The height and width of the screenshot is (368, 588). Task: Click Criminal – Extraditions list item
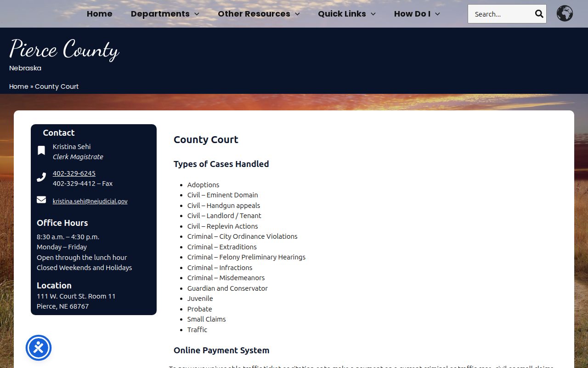point(222,247)
